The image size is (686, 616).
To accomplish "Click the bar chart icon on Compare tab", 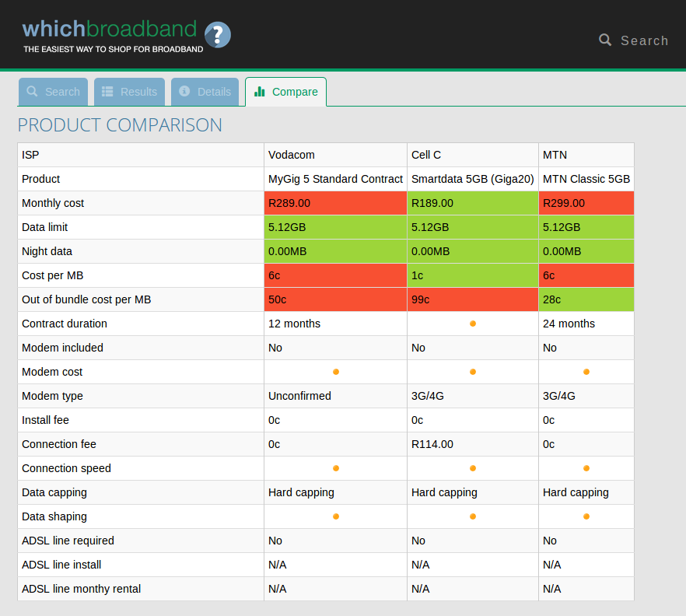I will click(x=260, y=91).
